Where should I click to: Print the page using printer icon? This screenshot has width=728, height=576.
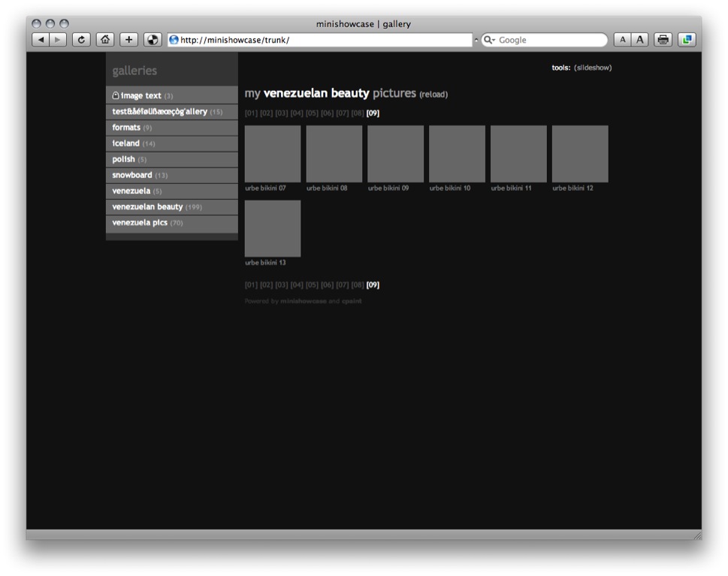pos(663,40)
